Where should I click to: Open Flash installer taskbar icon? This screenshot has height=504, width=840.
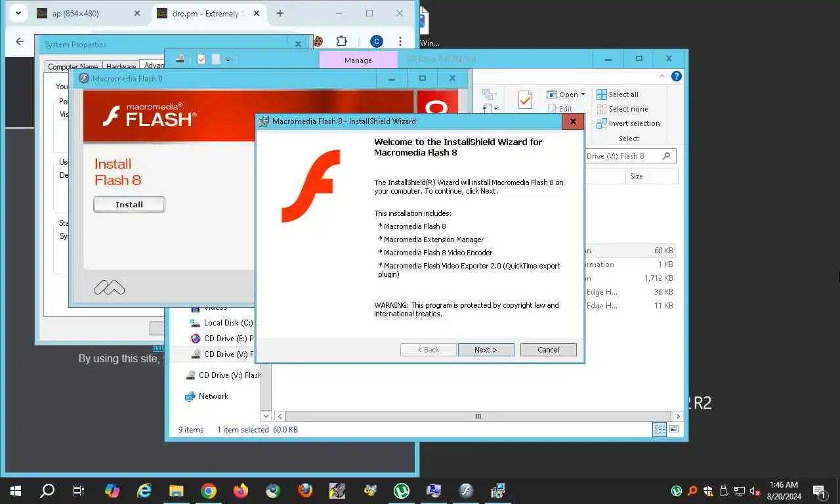[x=466, y=491]
